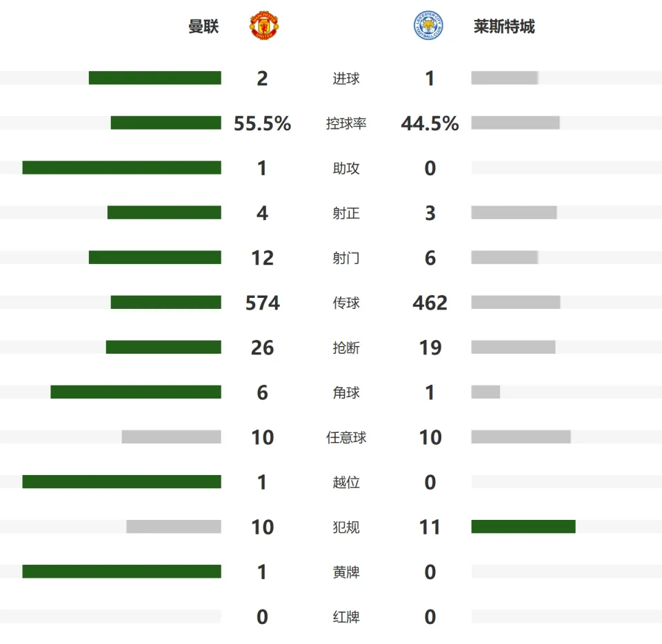
Task: Click the 抢断 tackles label
Action: click(345, 348)
